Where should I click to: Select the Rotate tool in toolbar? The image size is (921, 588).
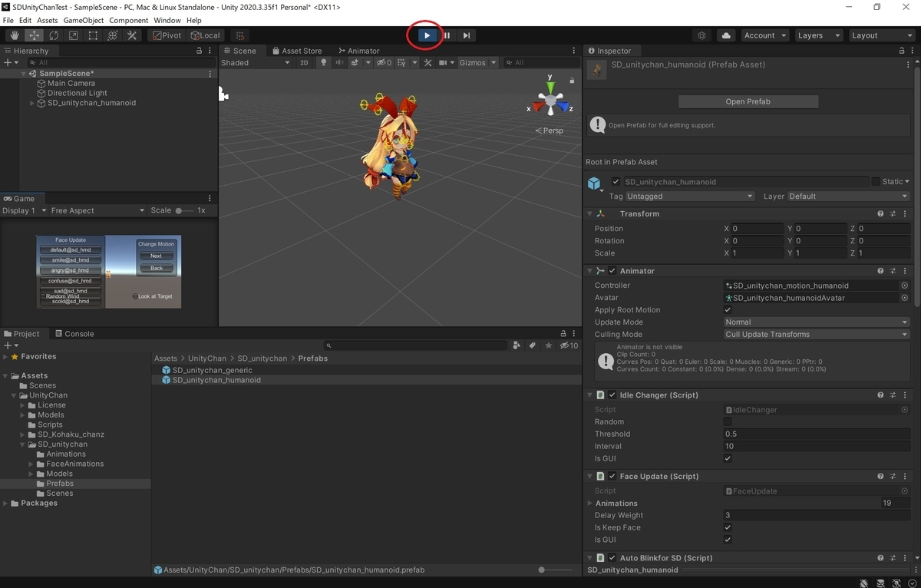coord(54,35)
